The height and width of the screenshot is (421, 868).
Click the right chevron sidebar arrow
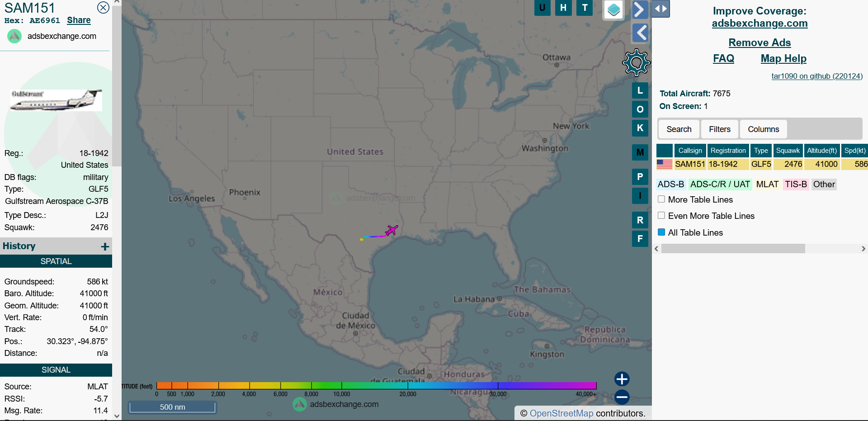tap(640, 9)
